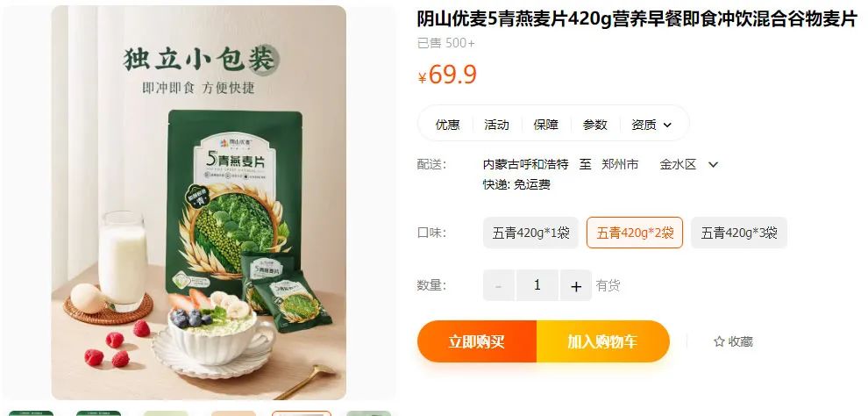The image size is (868, 416).
Task: Click the main product image
Action: click(x=199, y=203)
